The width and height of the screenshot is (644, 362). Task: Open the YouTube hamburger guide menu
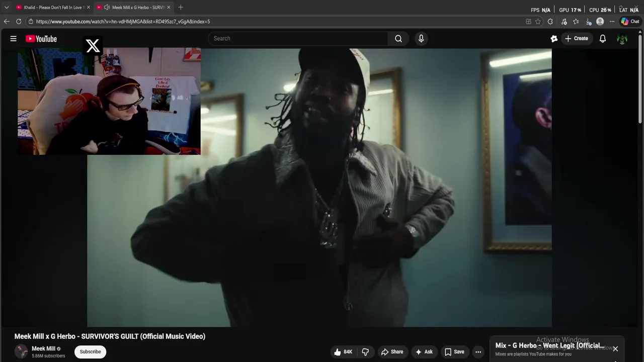point(14,39)
